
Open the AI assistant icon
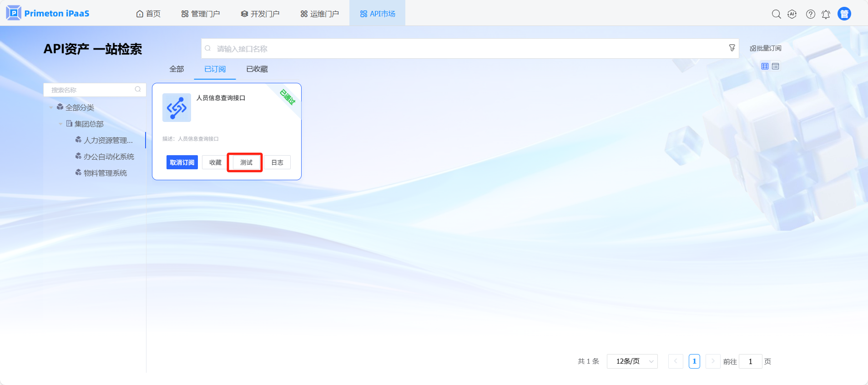click(792, 14)
